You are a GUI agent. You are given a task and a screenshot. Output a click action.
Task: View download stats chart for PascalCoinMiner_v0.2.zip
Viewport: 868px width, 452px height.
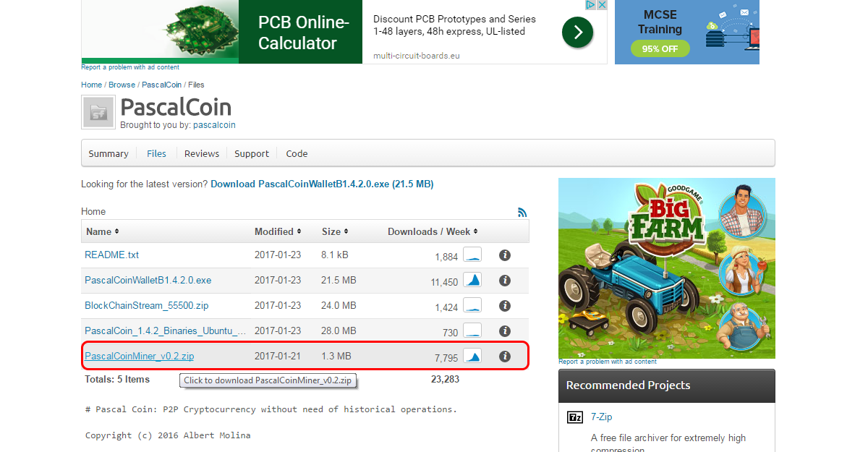[x=472, y=356]
